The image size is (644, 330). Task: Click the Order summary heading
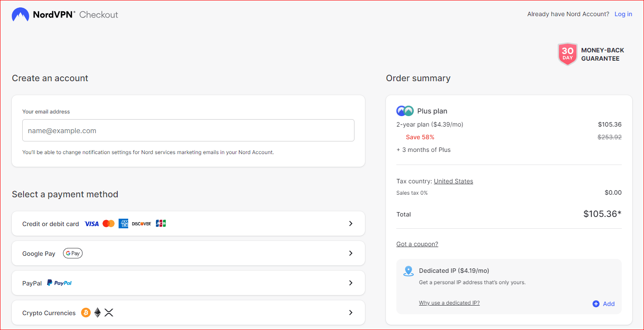coord(418,78)
